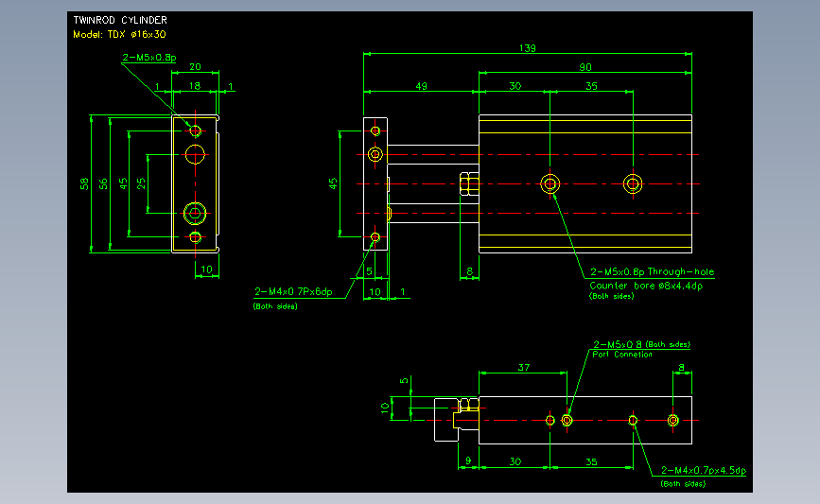This screenshot has width=820, height=504.
Task: Click the '58' height dimension text
Action: (84, 184)
